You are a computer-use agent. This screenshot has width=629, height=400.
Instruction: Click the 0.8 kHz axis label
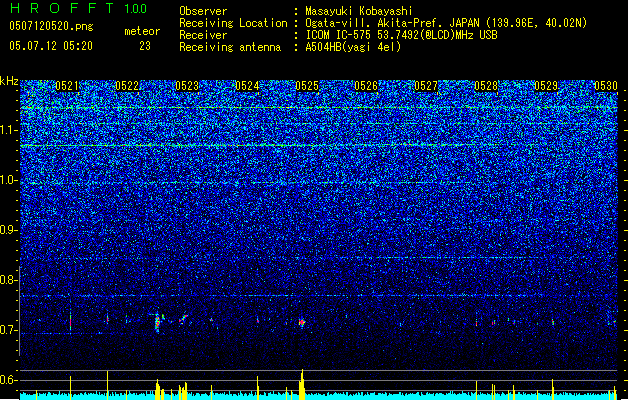point(9,280)
